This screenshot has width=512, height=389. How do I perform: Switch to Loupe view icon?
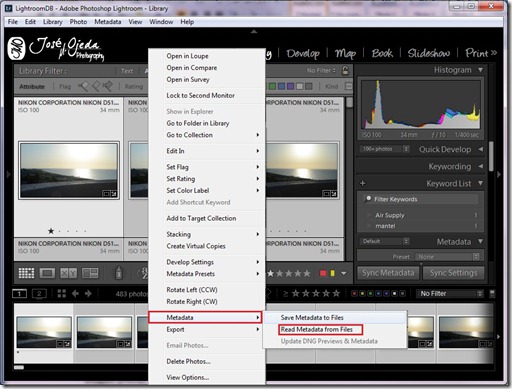pos(47,273)
